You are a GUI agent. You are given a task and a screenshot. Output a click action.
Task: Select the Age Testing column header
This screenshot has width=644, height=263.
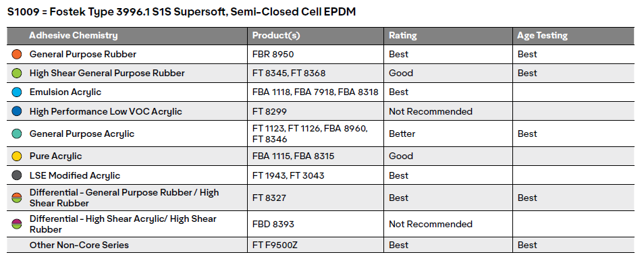pos(542,36)
